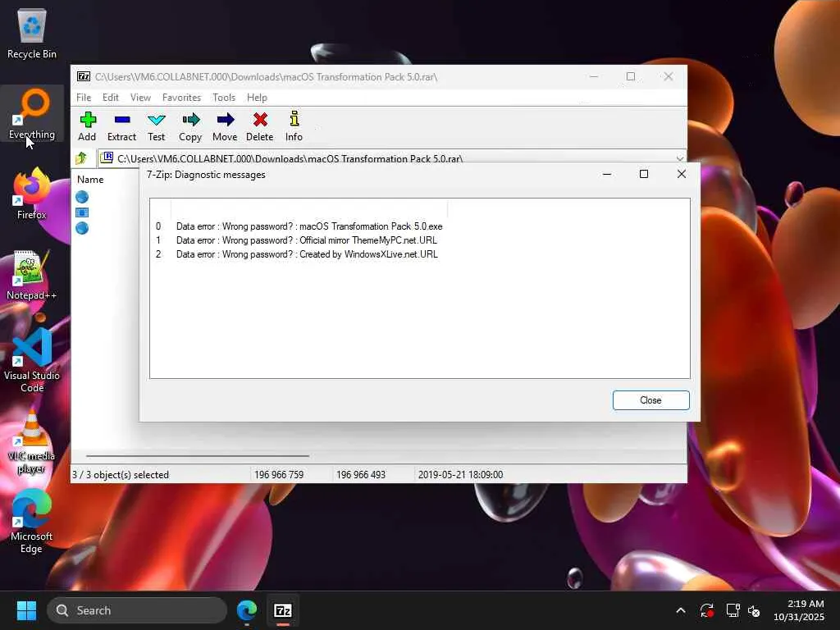Click the Name column header
Viewport: 840px width, 630px height.
tap(90, 180)
